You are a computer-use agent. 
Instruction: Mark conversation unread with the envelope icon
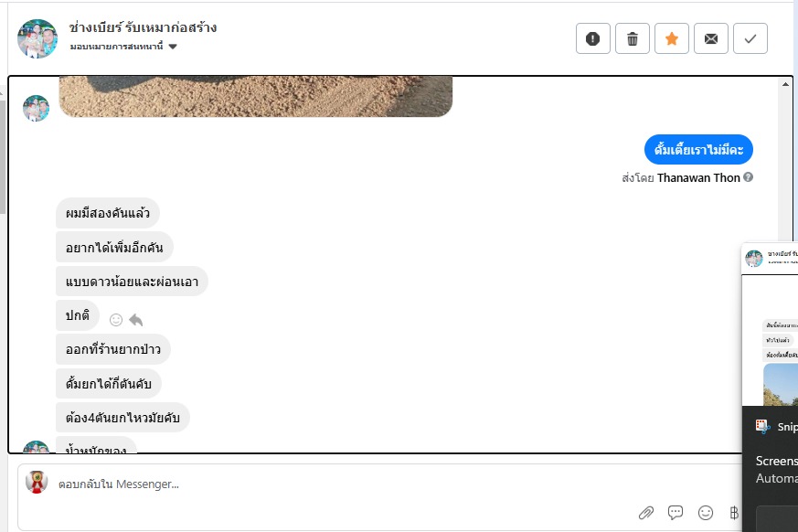(711, 38)
